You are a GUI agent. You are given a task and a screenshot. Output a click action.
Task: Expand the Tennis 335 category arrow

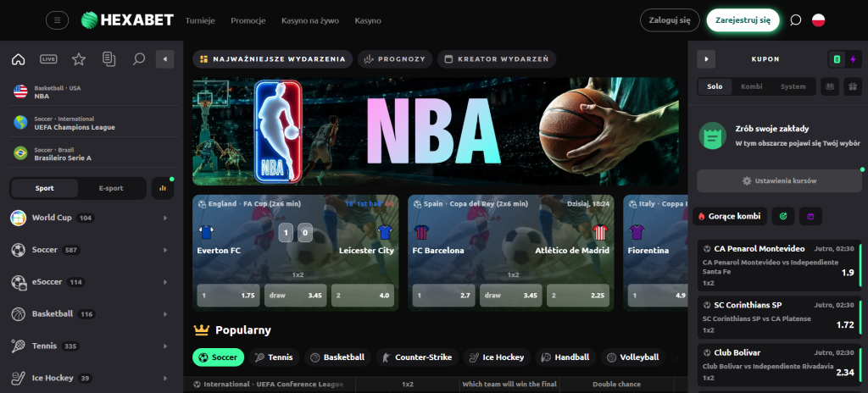click(x=165, y=346)
